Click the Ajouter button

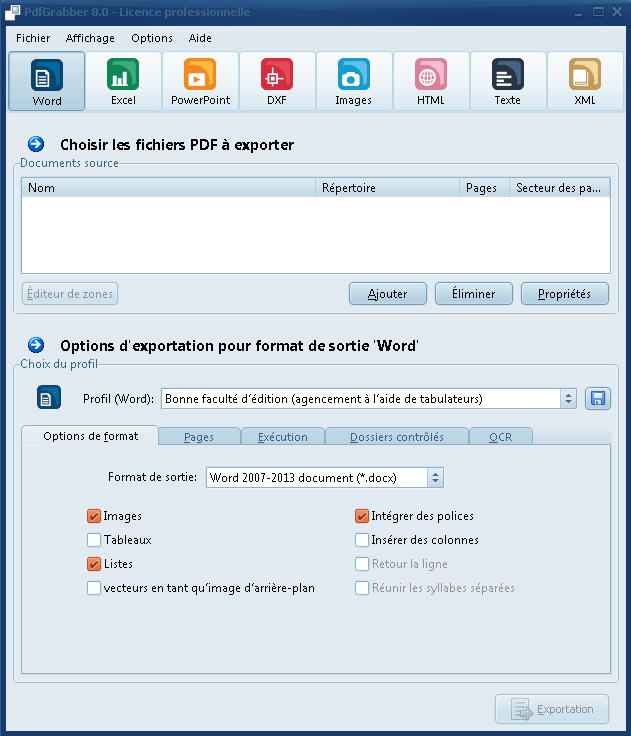coord(388,294)
